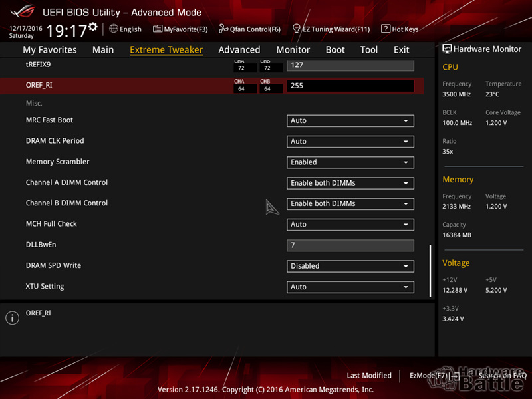Open the MRC Fast Boot dropdown
Screen dimensions: 532x399
point(350,121)
